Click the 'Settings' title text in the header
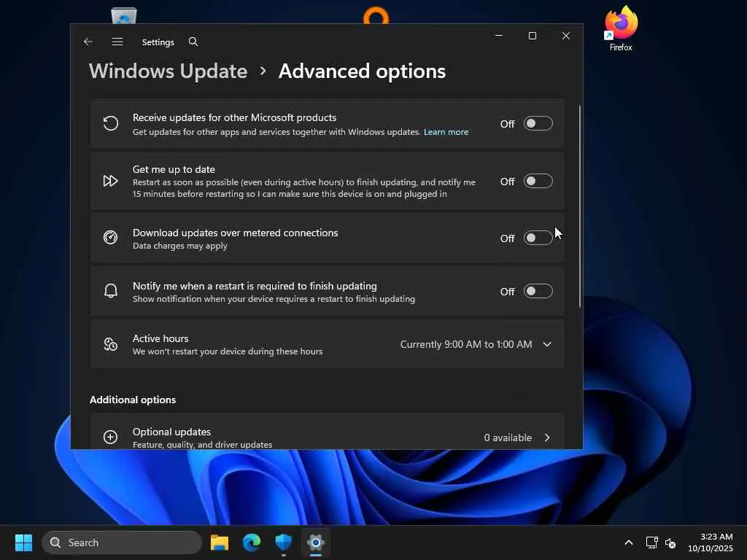Viewport: 747px width, 560px height. [x=158, y=42]
